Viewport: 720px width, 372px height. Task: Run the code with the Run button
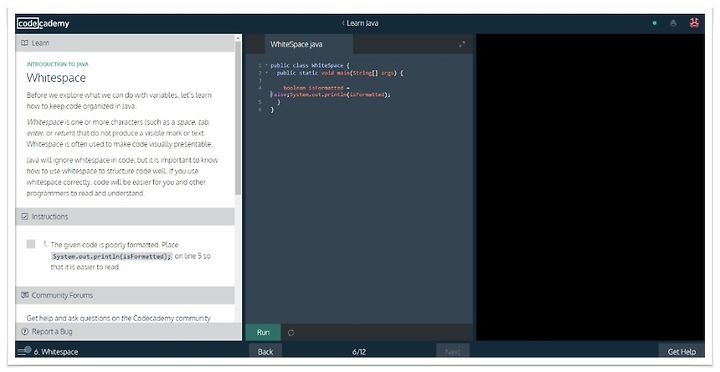(x=263, y=333)
